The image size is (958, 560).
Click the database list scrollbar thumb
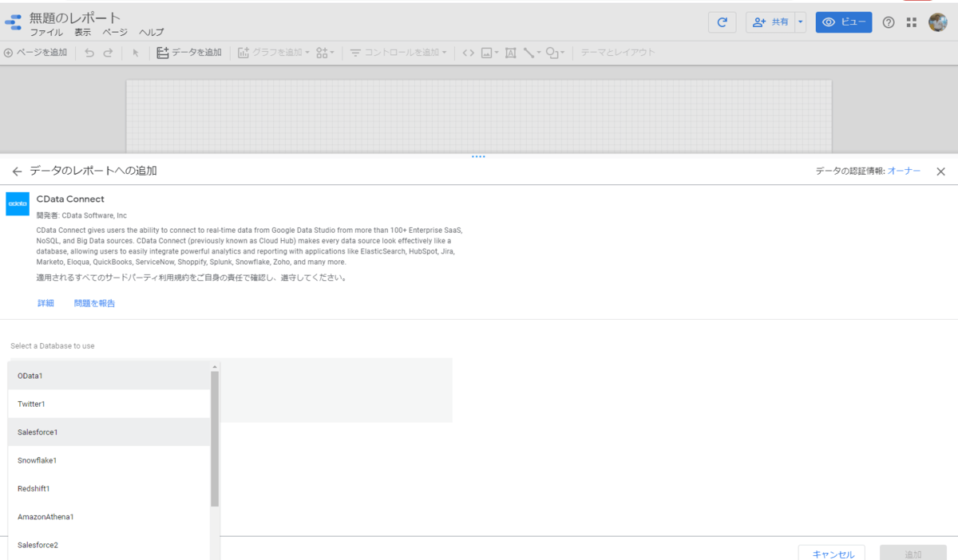pyautogui.click(x=215, y=439)
